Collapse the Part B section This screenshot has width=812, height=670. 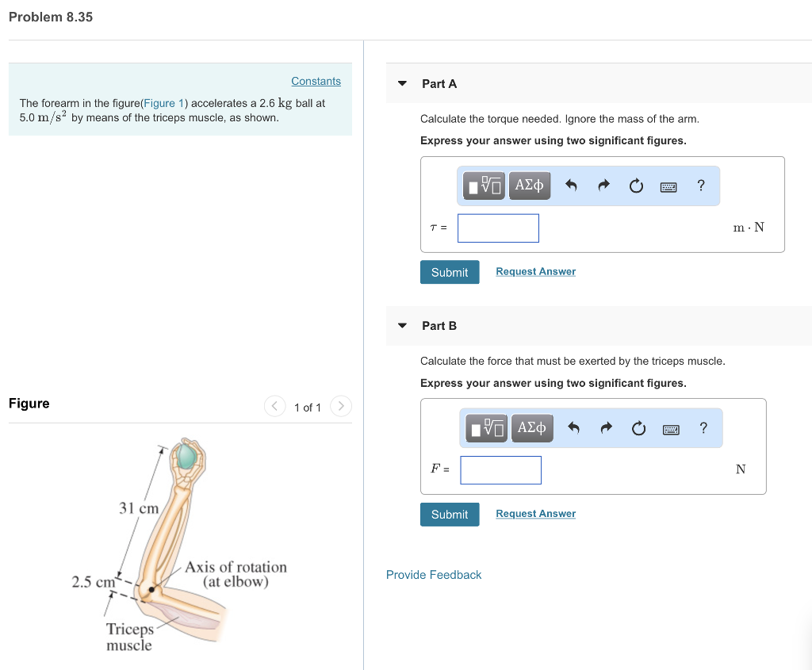click(x=402, y=325)
